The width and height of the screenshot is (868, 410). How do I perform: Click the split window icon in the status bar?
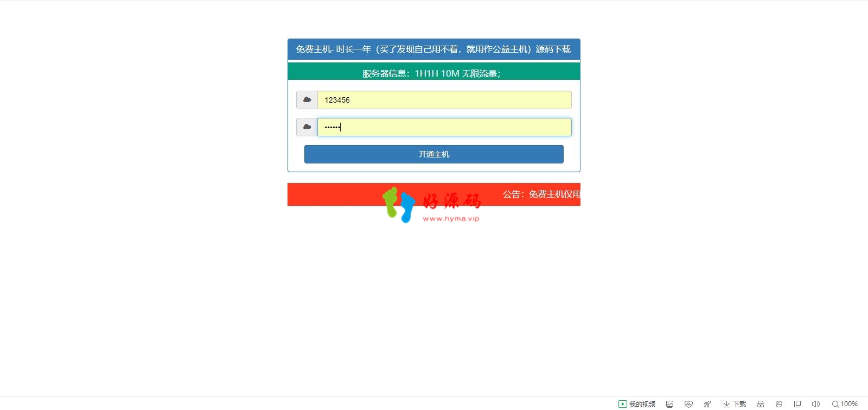click(797, 404)
